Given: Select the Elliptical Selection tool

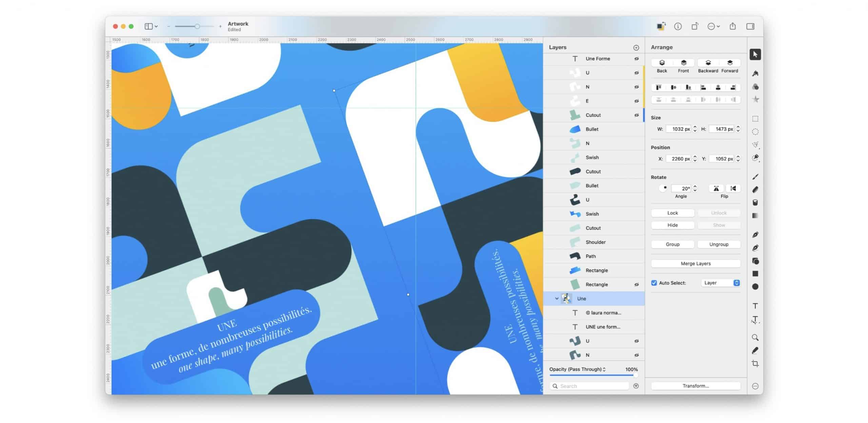Looking at the screenshot, I should [x=755, y=132].
